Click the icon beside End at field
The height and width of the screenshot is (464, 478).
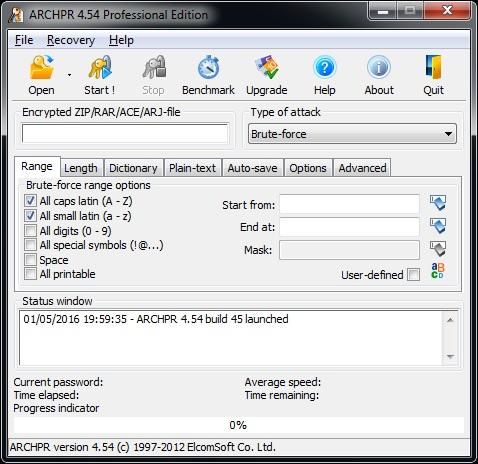point(438,226)
